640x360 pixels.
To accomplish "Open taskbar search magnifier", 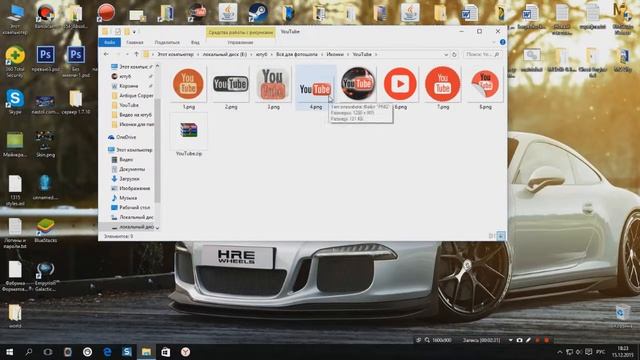I will [x=29, y=352].
